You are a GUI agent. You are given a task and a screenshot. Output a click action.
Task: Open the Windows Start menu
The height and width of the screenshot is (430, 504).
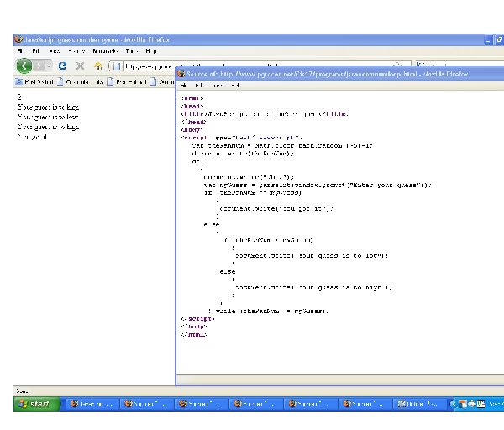tap(37, 404)
